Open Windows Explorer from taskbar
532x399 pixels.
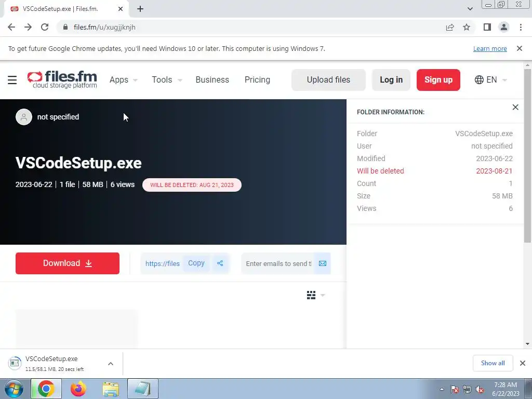111,389
